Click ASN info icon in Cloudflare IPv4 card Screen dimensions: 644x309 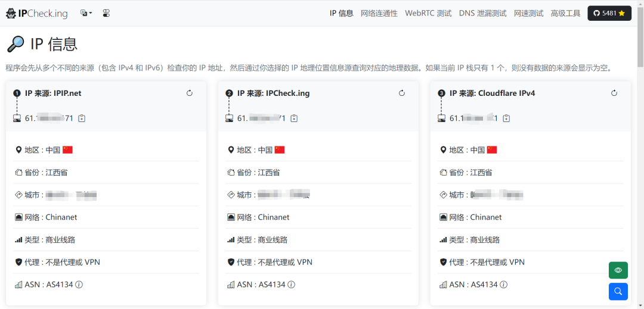pyautogui.click(x=503, y=285)
